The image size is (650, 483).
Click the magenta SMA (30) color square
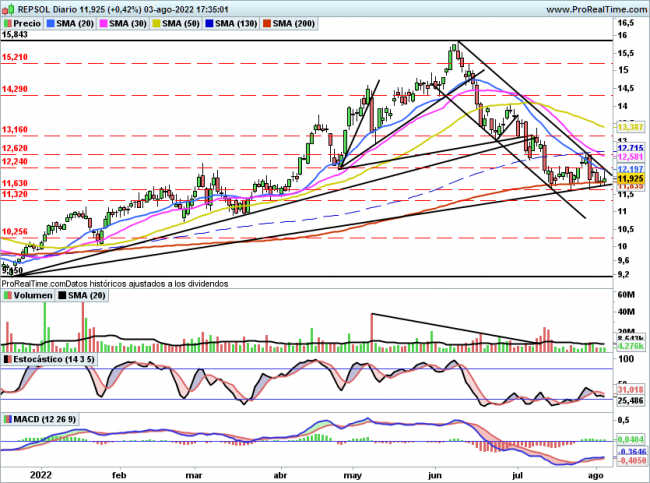103,24
